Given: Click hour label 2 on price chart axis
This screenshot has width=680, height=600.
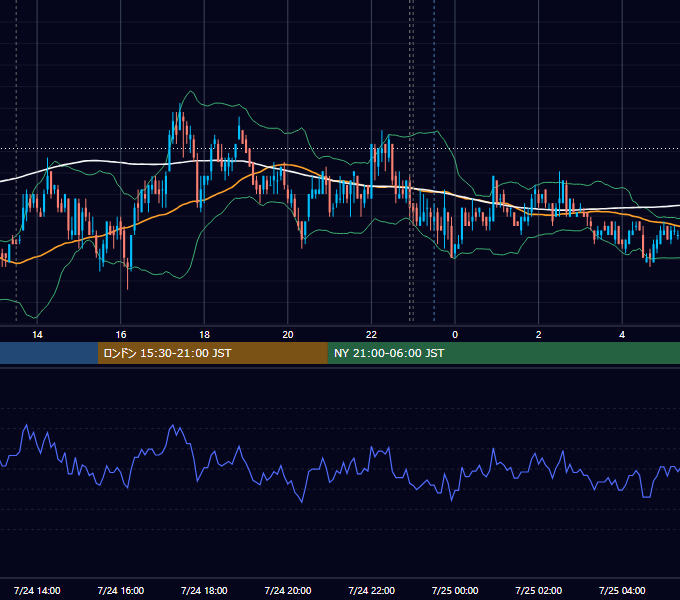Looking at the screenshot, I should 539,335.
